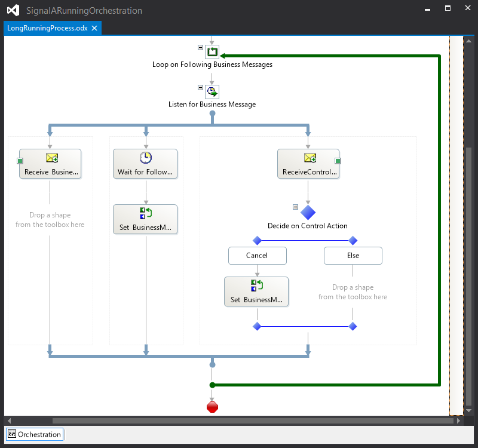Click the vertical scrollbar thumb
The image size is (478, 448).
(x=468, y=276)
